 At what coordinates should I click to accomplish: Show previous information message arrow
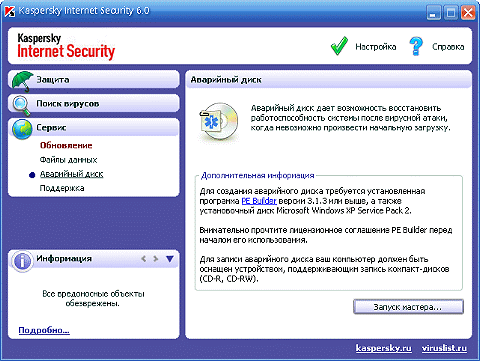(x=144, y=259)
